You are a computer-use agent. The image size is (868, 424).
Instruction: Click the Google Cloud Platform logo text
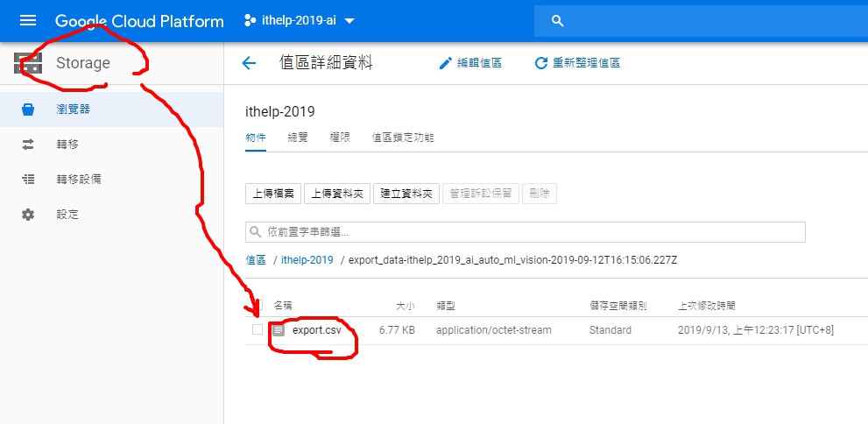click(x=139, y=22)
